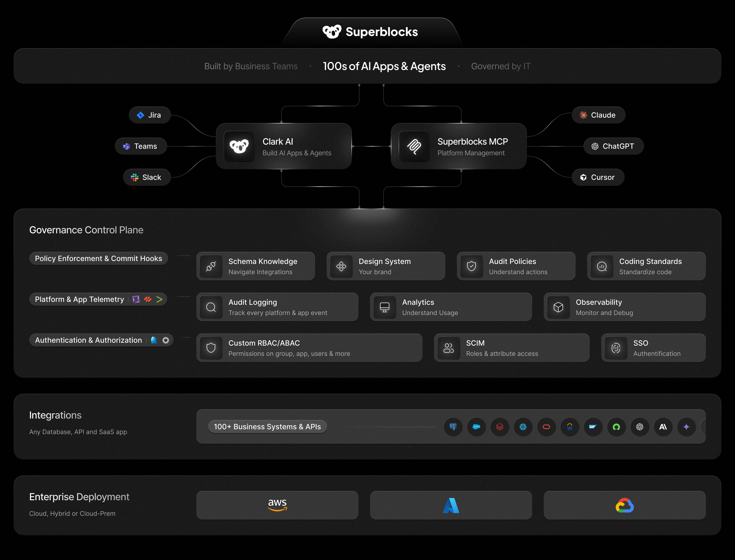Click the Cursor connector pill

(x=598, y=177)
